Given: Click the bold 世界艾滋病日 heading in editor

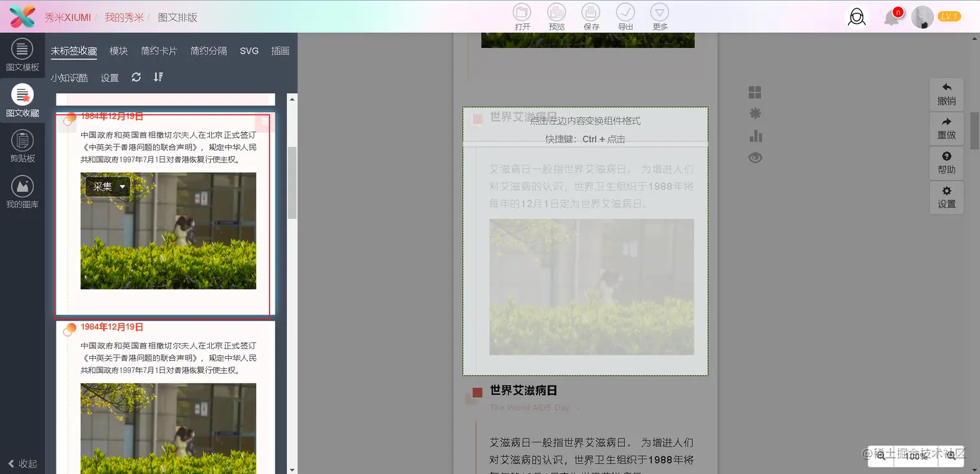Looking at the screenshot, I should pos(524,390).
